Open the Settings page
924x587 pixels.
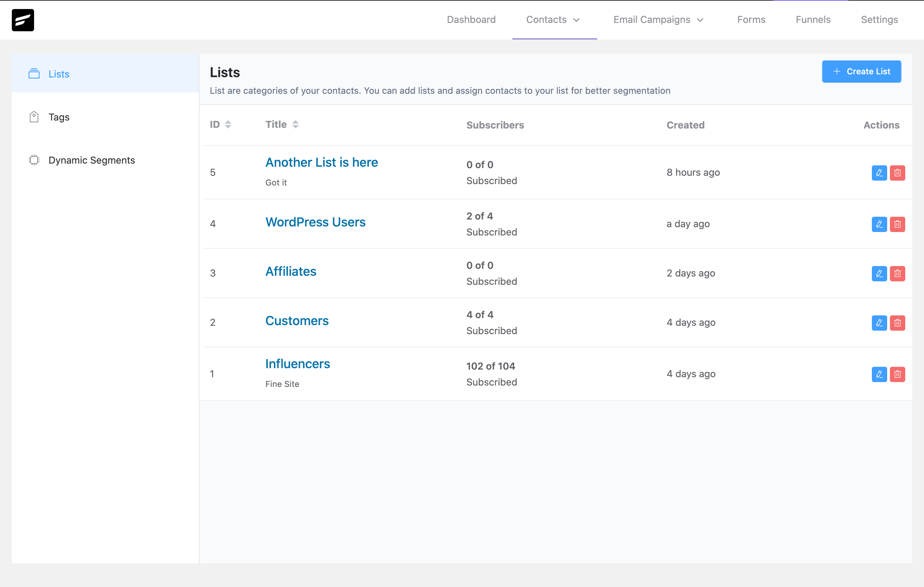[x=879, y=19]
